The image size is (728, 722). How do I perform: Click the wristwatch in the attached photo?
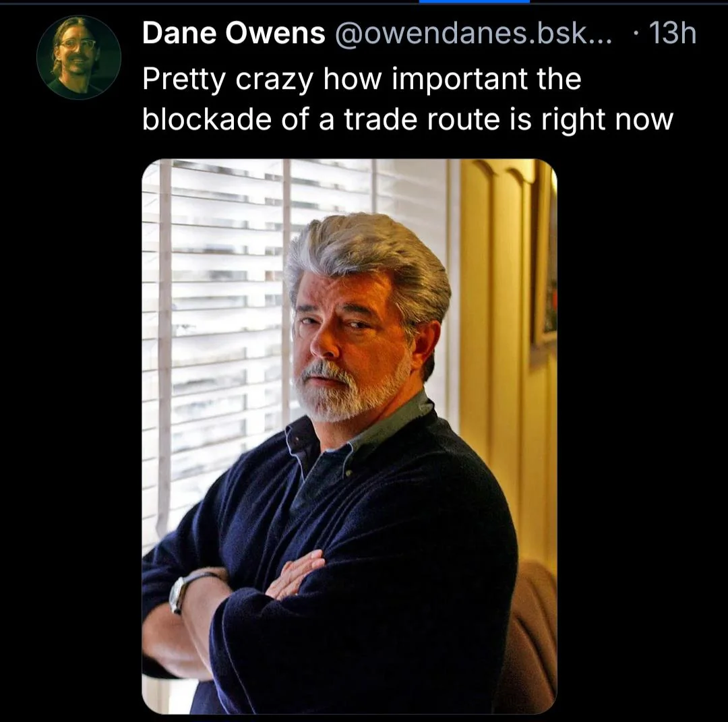[178, 594]
